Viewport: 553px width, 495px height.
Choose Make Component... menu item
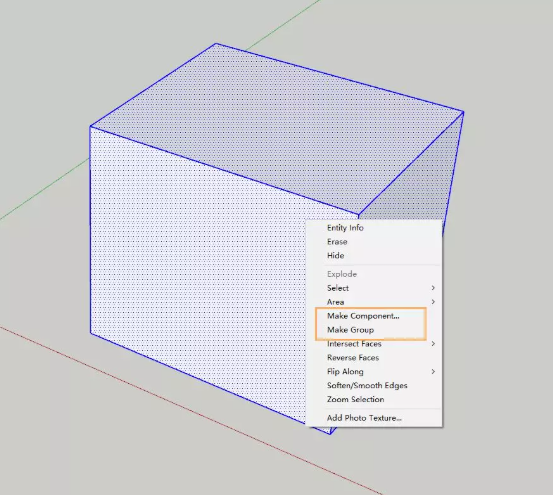[374, 316]
